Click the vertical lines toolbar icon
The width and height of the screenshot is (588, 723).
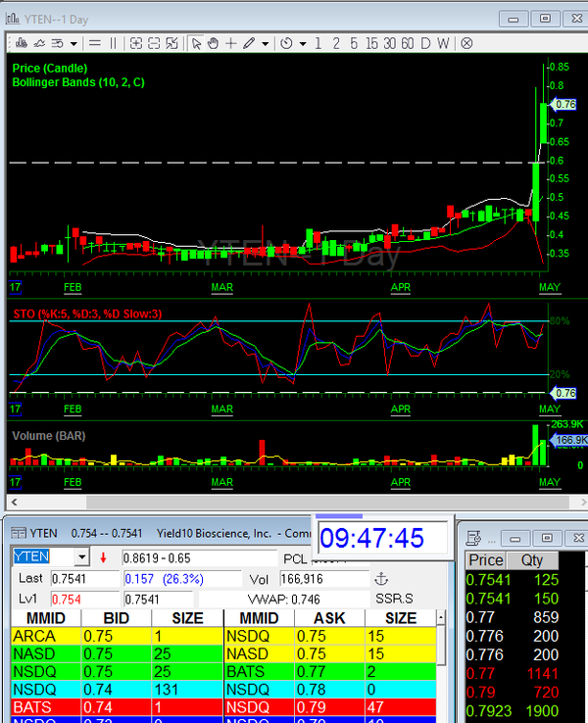[x=114, y=43]
